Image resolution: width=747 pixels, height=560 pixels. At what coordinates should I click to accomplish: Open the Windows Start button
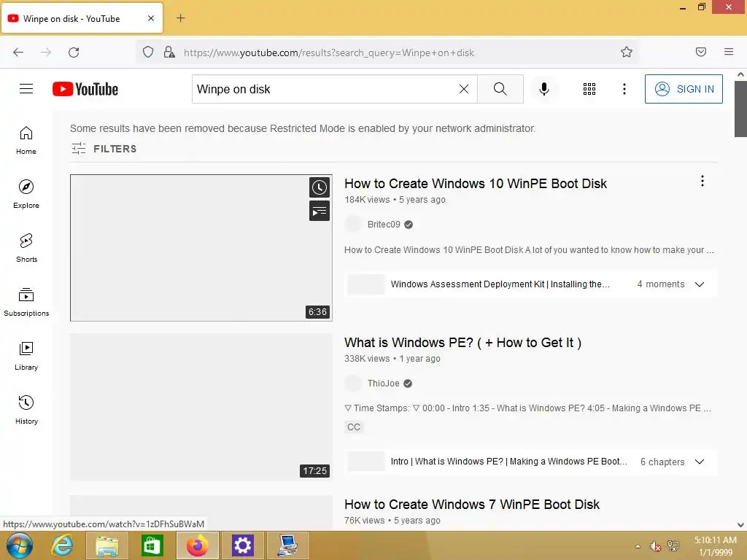click(20, 545)
